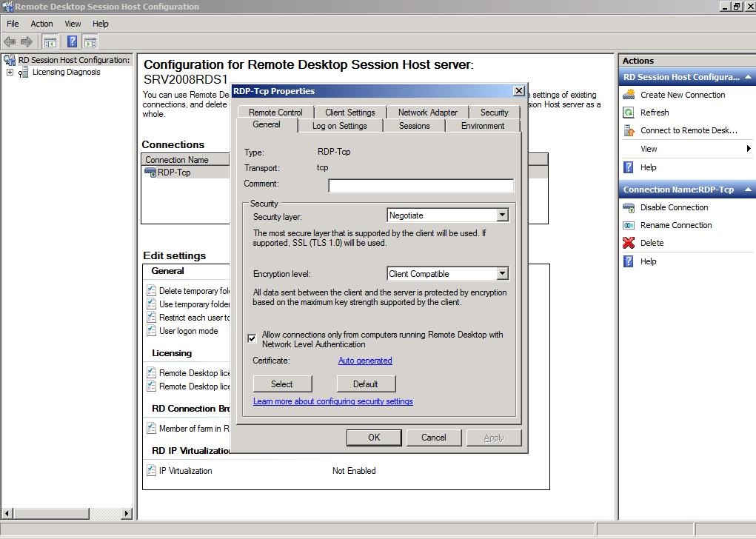Open the View menu in the menu bar
756x539 pixels.
[73, 24]
